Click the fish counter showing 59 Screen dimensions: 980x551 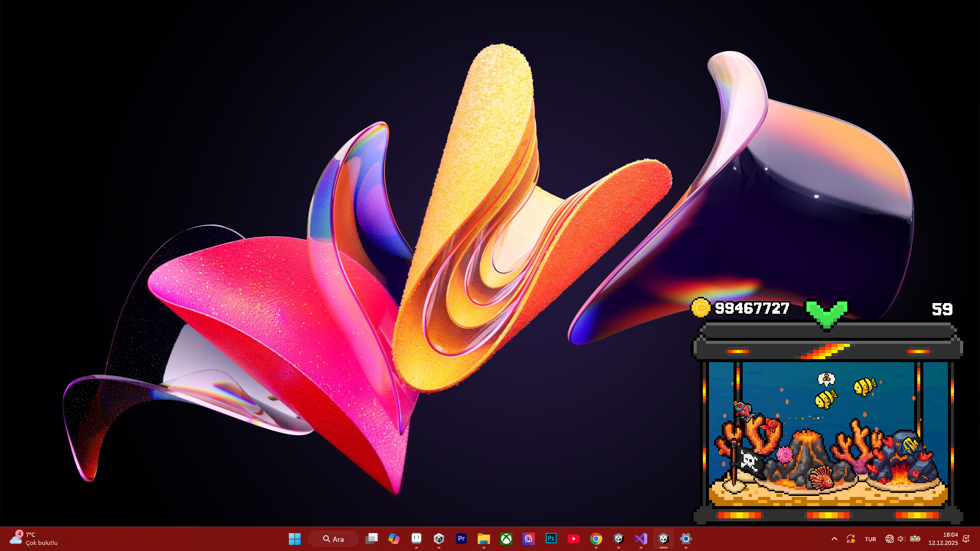click(942, 309)
